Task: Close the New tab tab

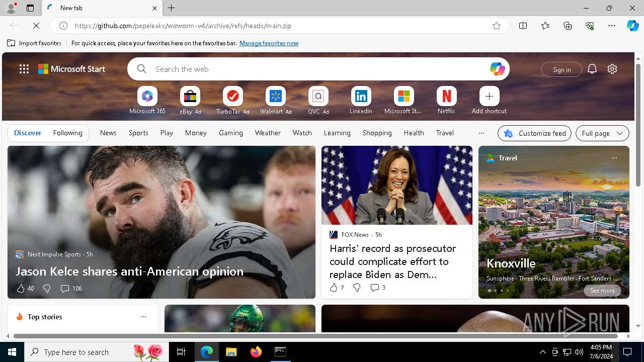Action: click(154, 8)
